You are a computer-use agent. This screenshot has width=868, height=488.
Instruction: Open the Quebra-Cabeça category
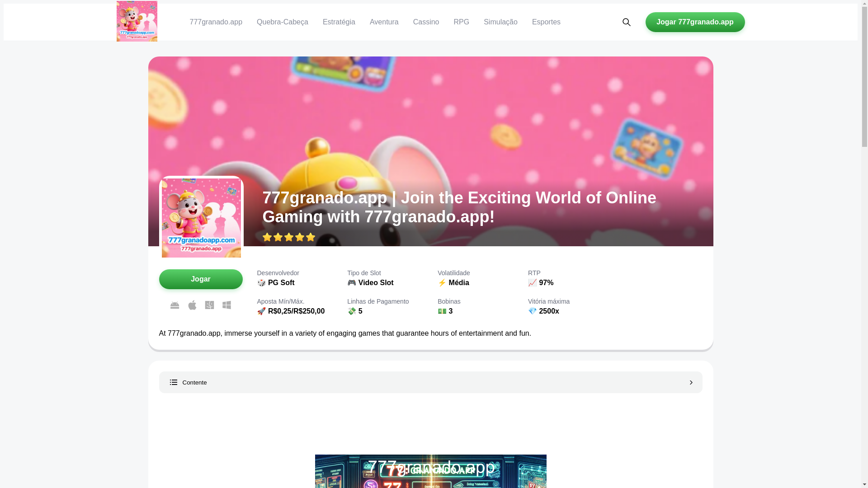283,22
